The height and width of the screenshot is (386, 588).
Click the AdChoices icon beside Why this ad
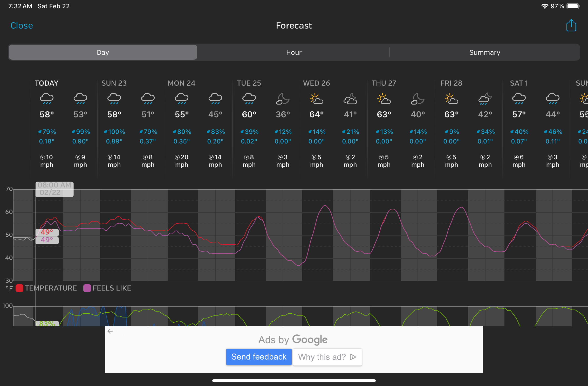[x=353, y=357]
